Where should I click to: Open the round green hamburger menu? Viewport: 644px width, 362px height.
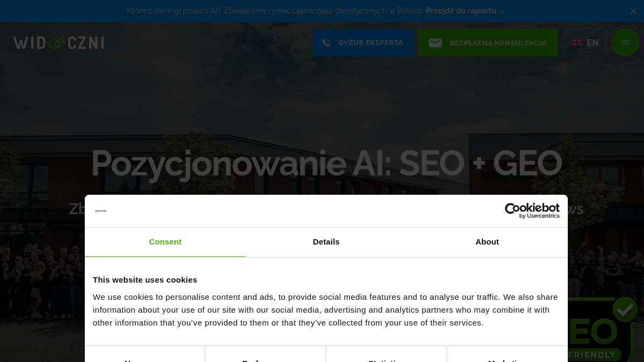pyautogui.click(x=625, y=42)
